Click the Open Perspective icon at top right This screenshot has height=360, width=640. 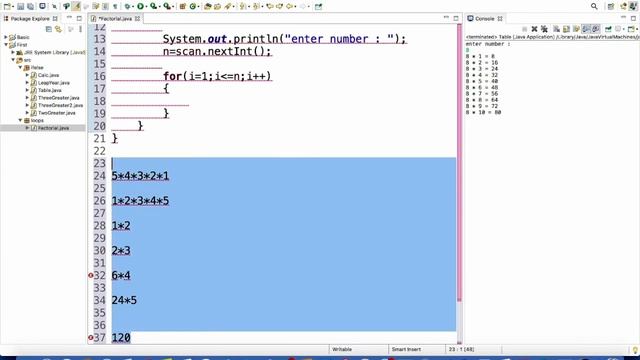611,6
